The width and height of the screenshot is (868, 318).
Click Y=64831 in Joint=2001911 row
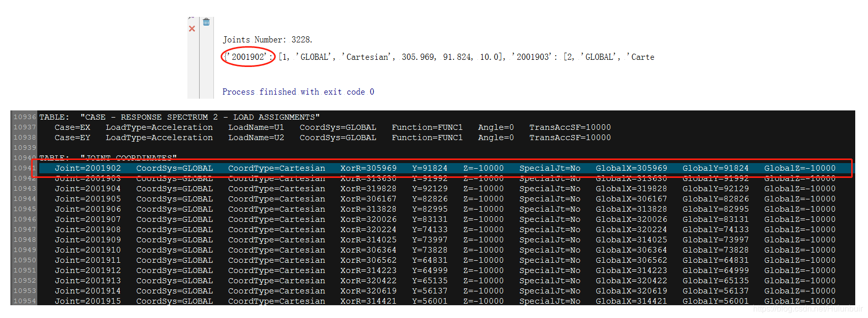(429, 260)
